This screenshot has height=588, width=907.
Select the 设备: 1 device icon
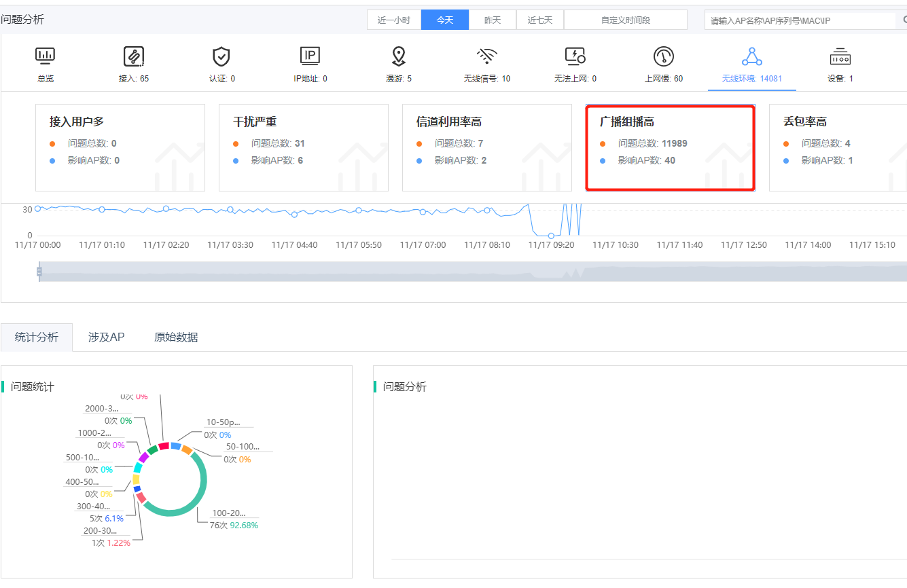pyautogui.click(x=840, y=56)
